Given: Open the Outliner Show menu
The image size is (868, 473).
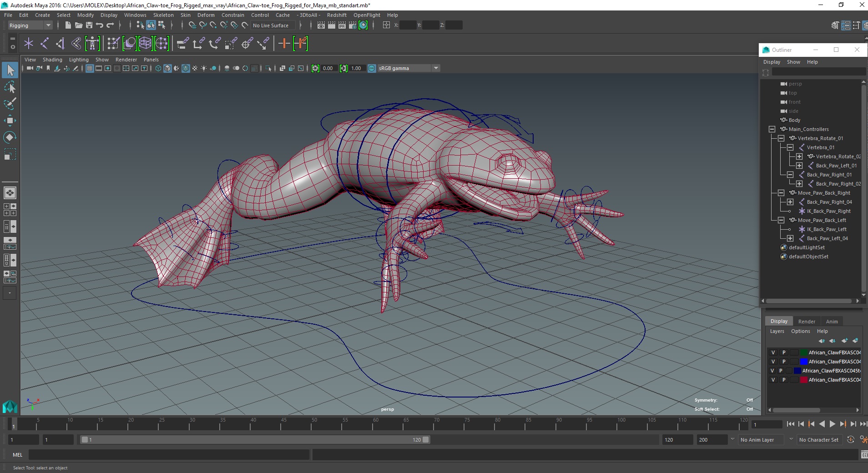Looking at the screenshot, I should (793, 62).
